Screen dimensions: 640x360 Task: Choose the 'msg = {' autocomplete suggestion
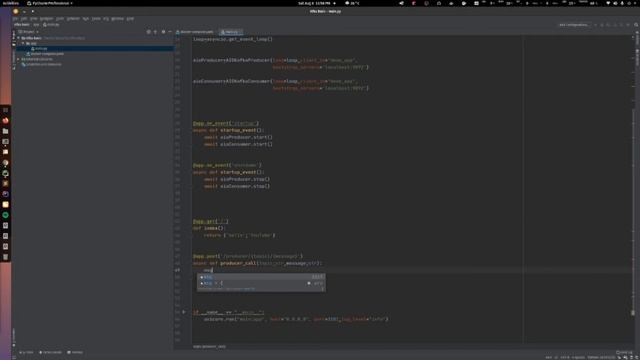(261, 283)
